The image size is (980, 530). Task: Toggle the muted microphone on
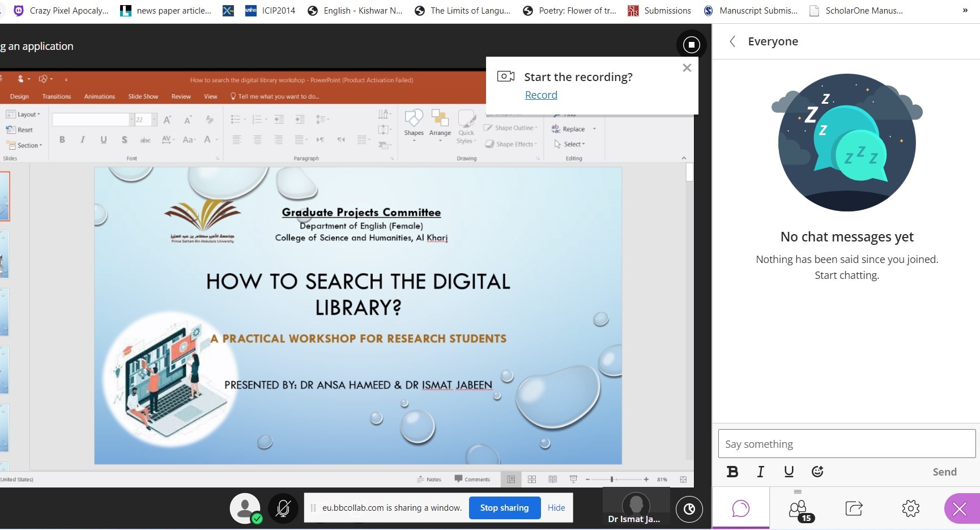point(283,508)
